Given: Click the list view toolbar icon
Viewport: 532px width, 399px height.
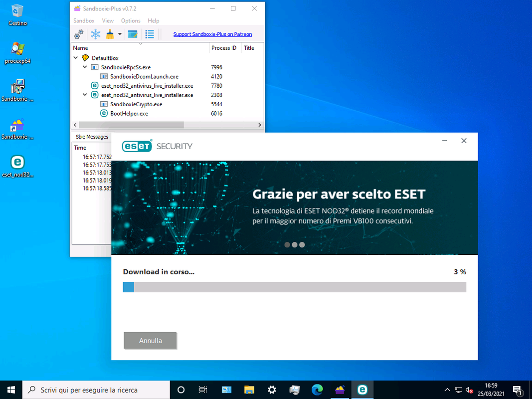Looking at the screenshot, I should click(x=150, y=34).
